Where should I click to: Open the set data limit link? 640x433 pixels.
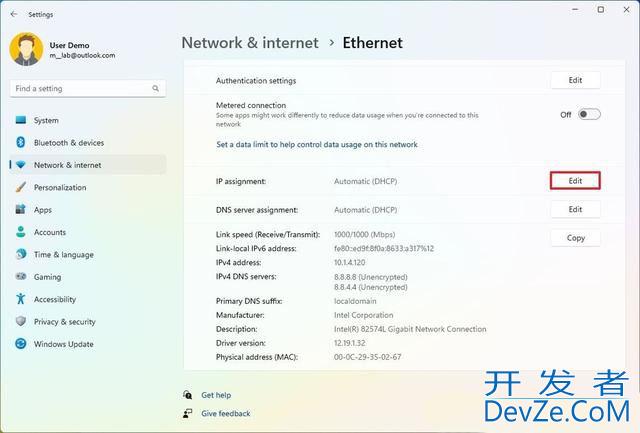(x=317, y=144)
